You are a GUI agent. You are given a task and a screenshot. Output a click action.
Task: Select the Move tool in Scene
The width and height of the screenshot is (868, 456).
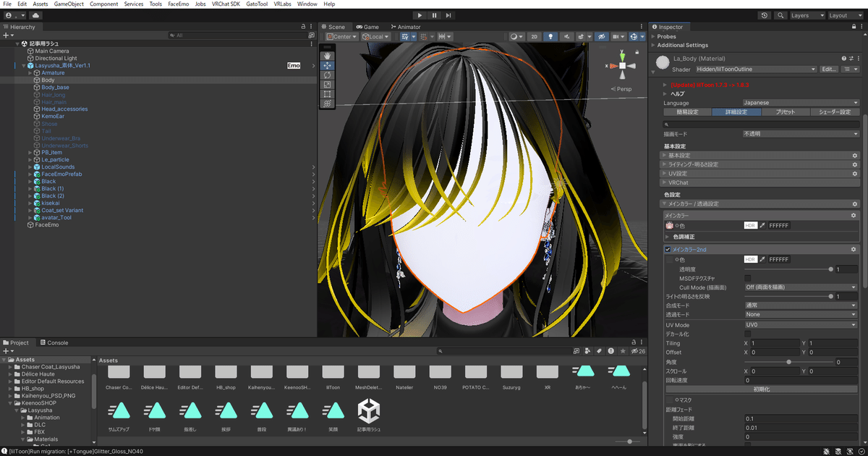pos(327,65)
